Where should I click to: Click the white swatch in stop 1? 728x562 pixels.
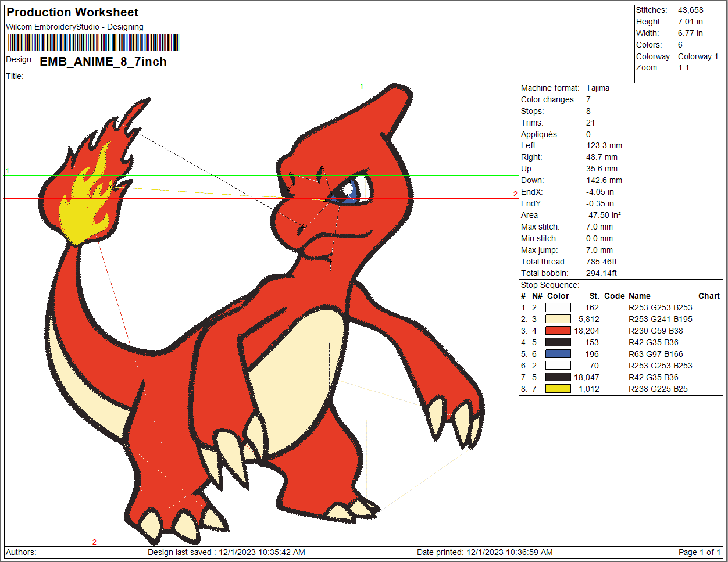[558, 307]
